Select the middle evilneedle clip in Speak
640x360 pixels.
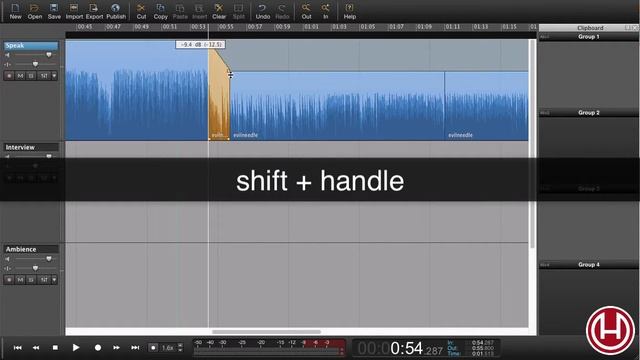(337, 106)
